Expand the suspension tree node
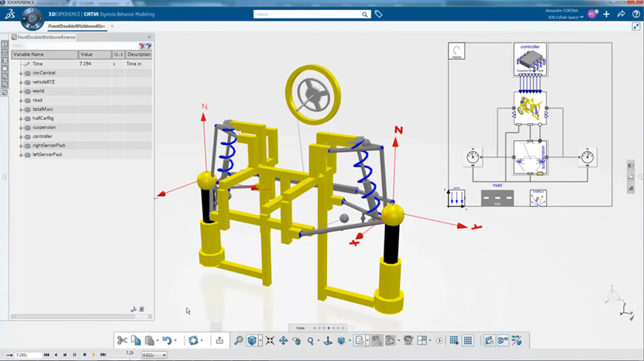Image resolution: width=644 pixels, height=361 pixels. tap(21, 128)
